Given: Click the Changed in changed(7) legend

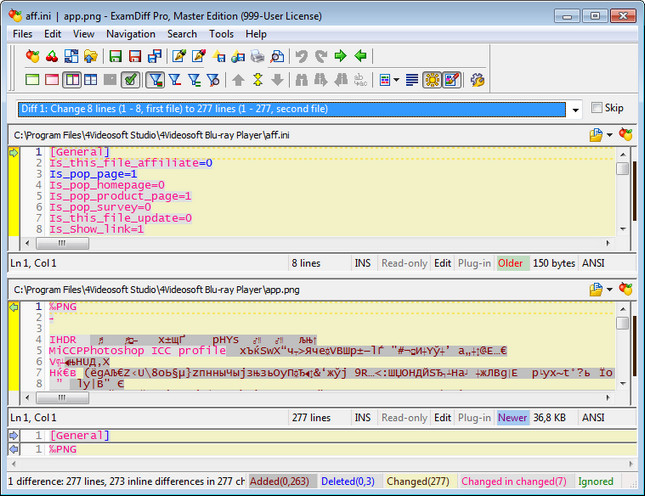Looking at the screenshot, I should coord(514,481).
